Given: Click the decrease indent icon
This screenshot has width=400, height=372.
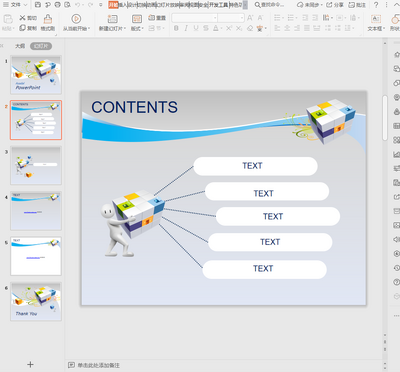Looking at the screenshot, I should click(305, 18).
